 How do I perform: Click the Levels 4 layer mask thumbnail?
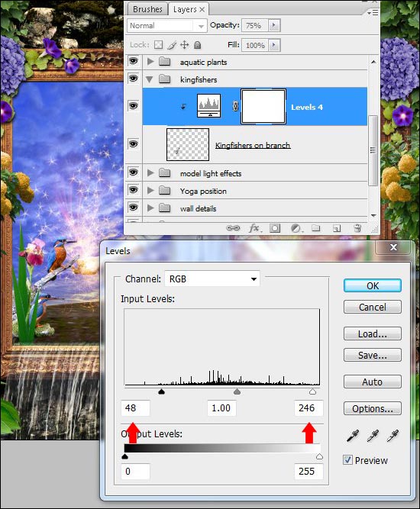[263, 107]
